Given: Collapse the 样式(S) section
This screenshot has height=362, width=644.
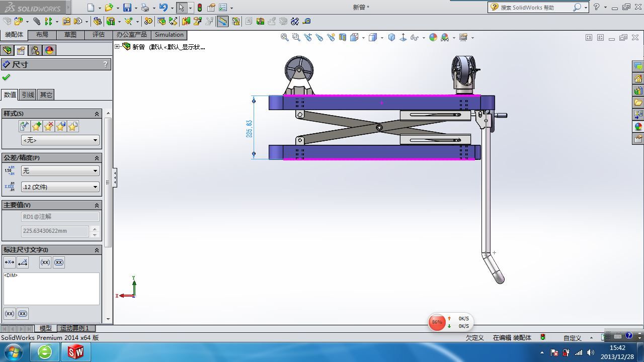Looking at the screenshot, I should (x=97, y=114).
